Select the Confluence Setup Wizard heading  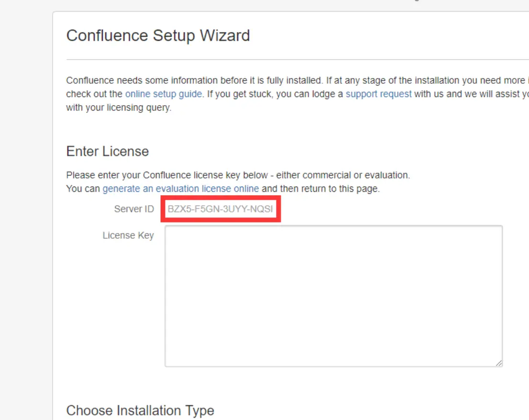click(x=158, y=35)
